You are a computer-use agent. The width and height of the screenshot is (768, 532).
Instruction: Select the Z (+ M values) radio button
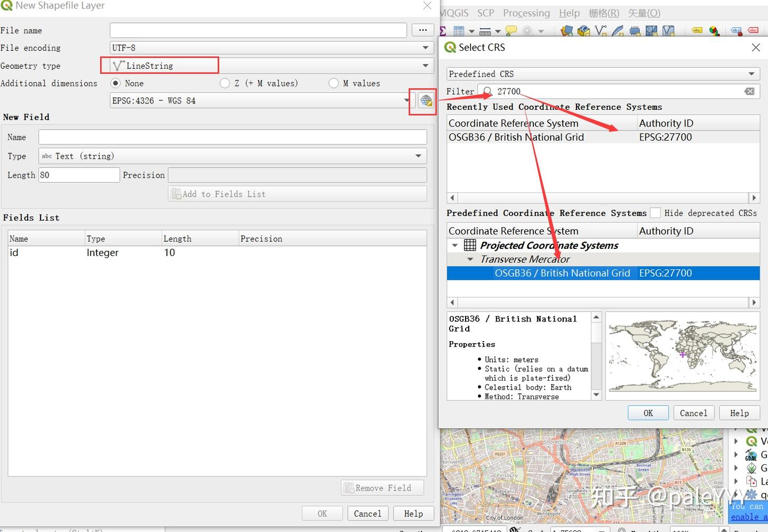pos(225,83)
